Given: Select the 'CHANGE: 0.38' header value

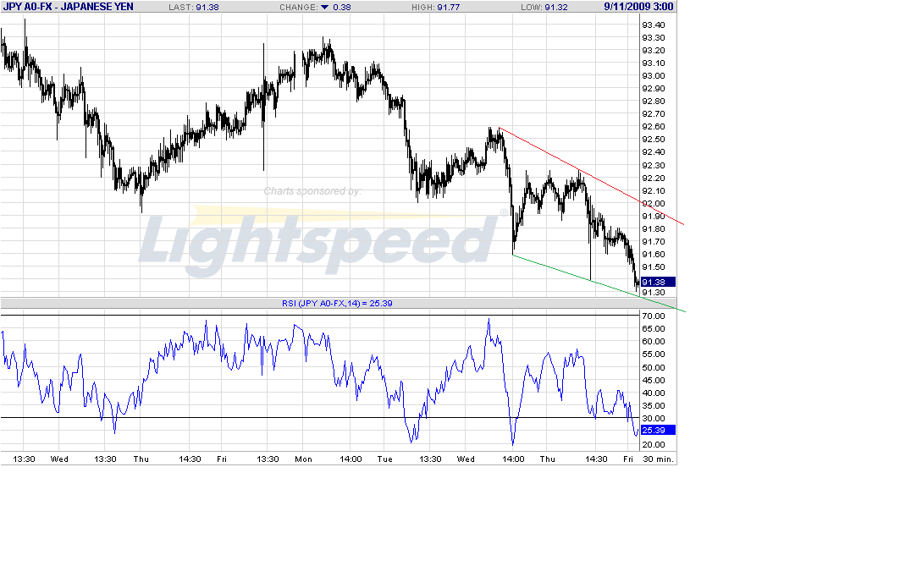Looking at the screenshot, I should 315,7.
